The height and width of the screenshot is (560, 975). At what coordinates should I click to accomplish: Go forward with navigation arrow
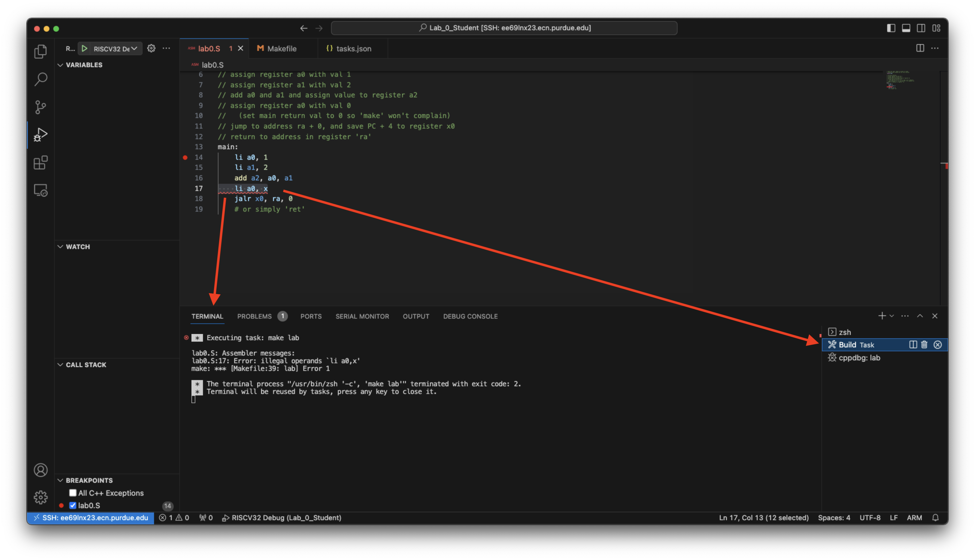pos(319,28)
